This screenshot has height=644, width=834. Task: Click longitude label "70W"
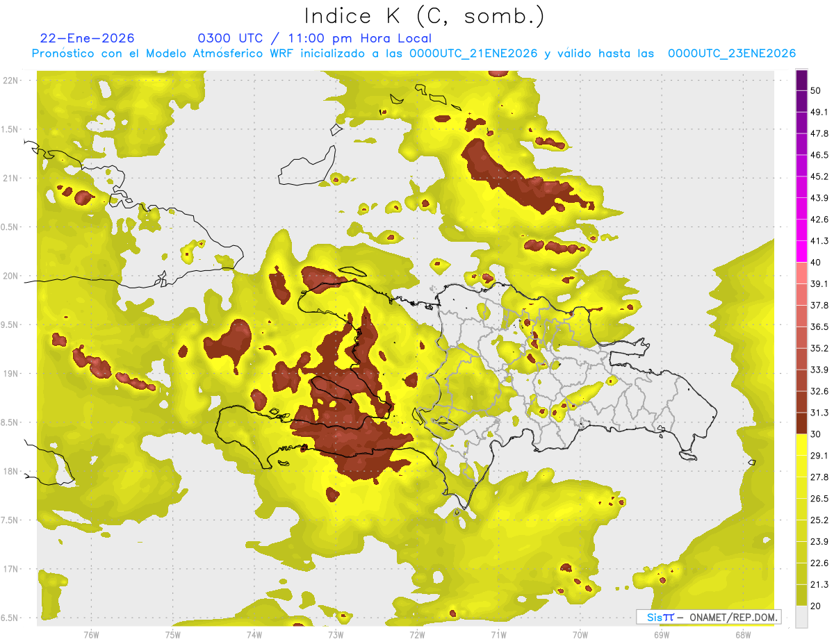580,634
